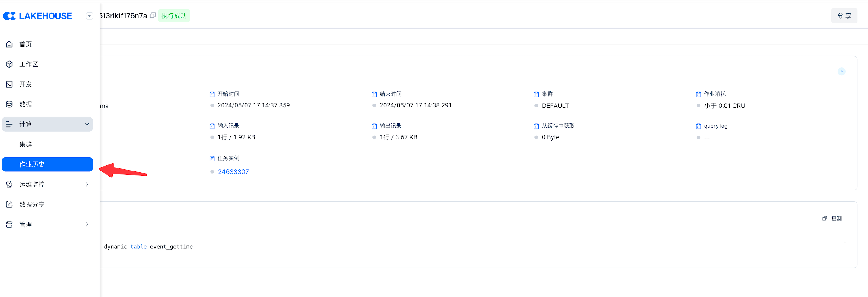The width and height of the screenshot is (868, 297).
Task: Click the terminal icon for 开发
Action: (9, 84)
